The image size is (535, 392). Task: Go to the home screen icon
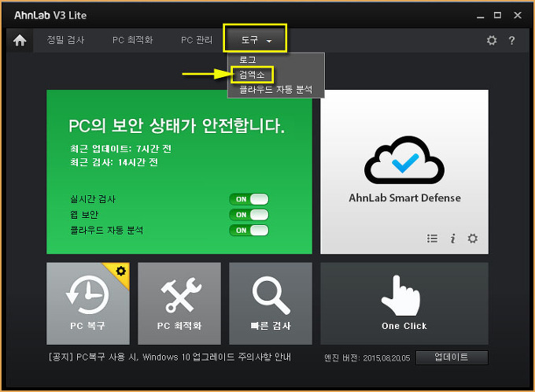coord(20,40)
